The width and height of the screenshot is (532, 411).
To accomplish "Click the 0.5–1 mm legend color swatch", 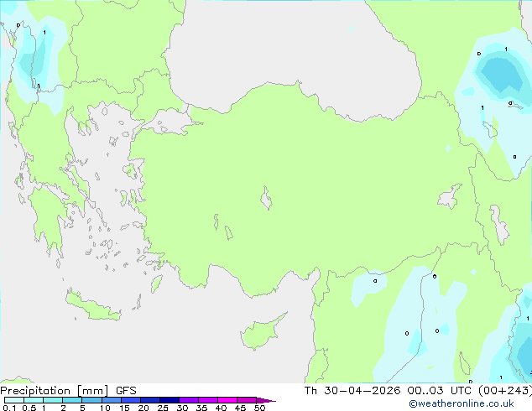I will point(34,400).
